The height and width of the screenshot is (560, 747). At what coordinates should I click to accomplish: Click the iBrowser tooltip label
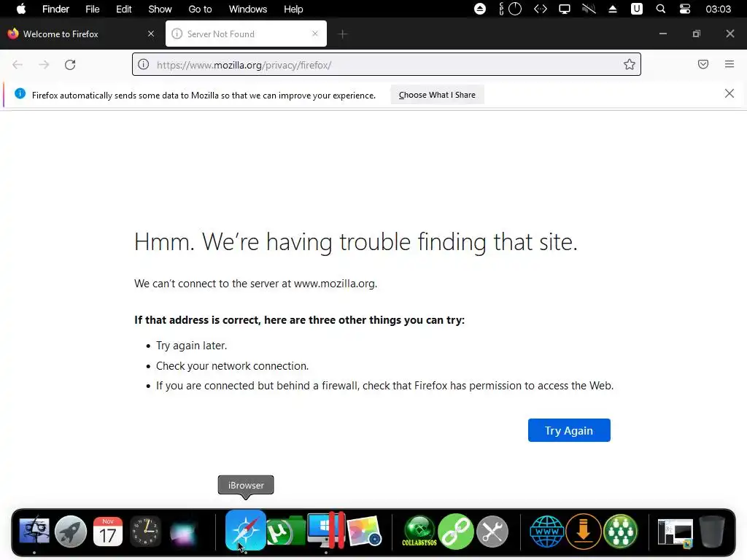coord(246,485)
